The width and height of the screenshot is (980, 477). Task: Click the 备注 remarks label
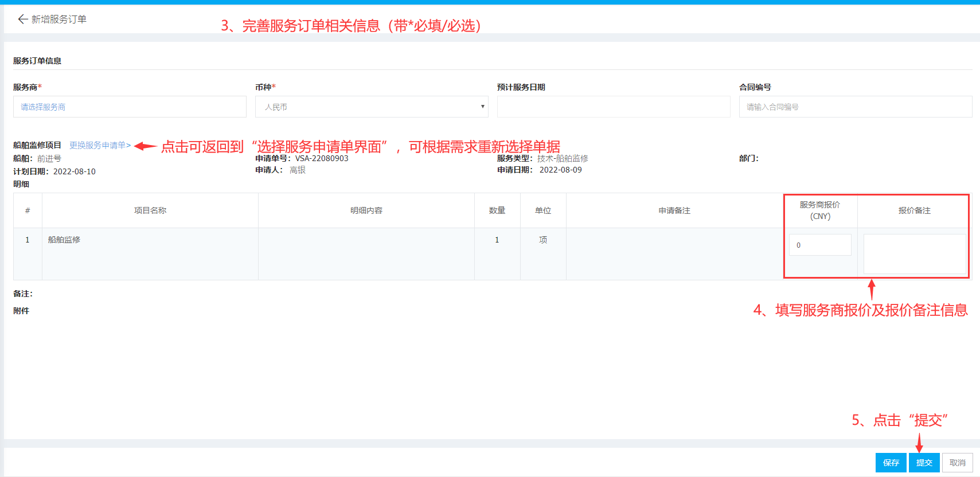tap(23, 294)
